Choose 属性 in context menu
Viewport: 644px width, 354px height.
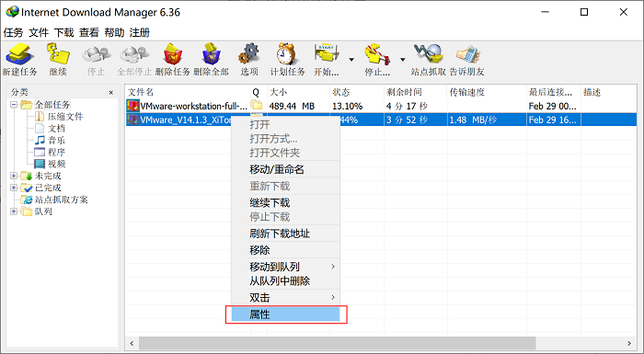point(285,314)
